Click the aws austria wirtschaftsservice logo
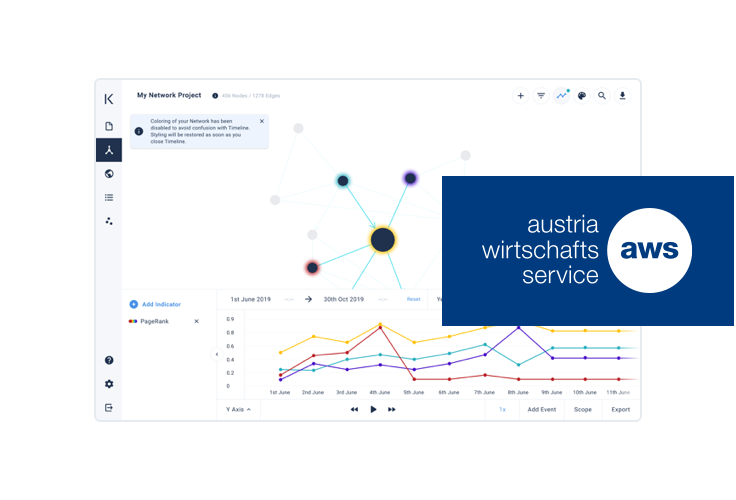 coord(588,251)
